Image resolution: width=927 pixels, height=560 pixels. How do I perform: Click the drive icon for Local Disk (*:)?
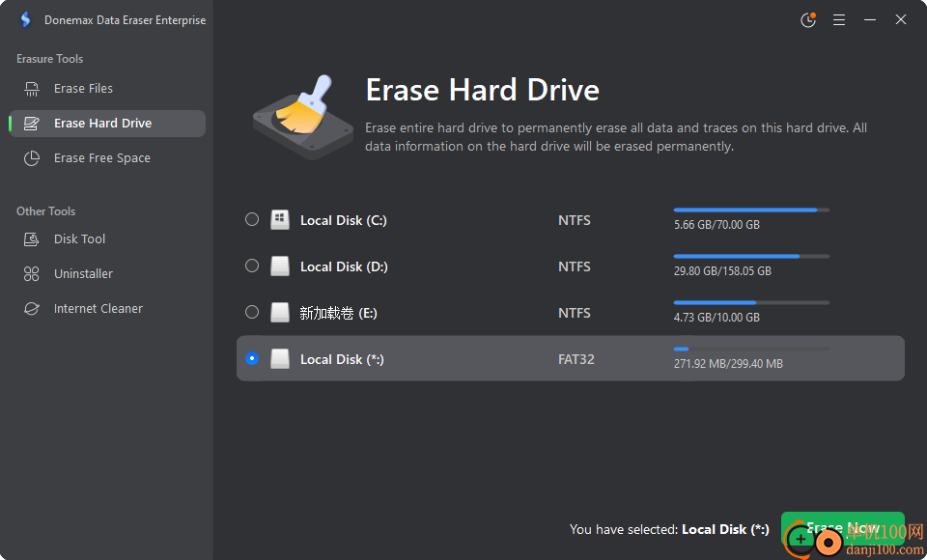[x=280, y=358]
